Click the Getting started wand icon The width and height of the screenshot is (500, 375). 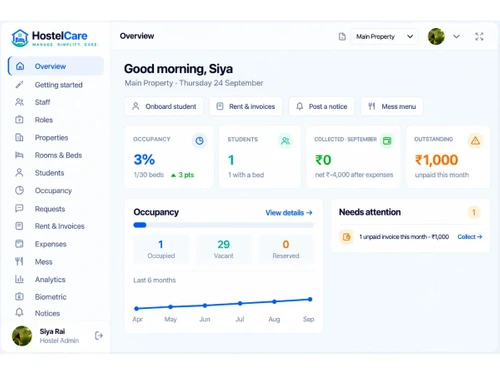(19, 85)
